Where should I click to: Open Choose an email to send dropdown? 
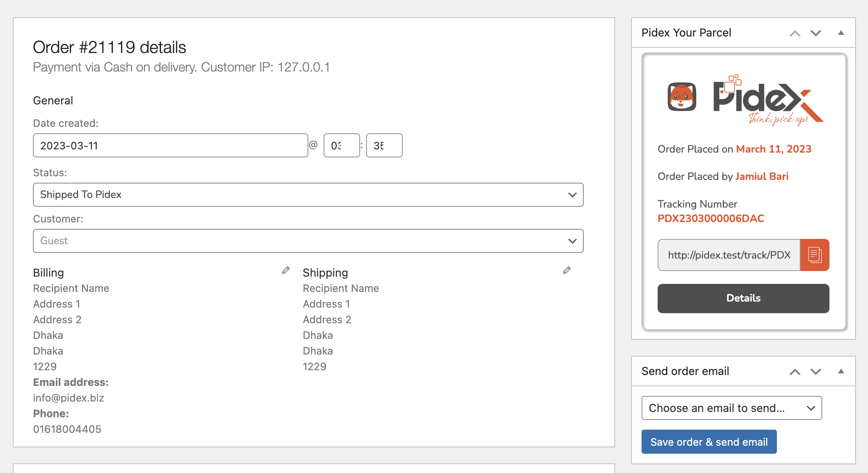731,408
